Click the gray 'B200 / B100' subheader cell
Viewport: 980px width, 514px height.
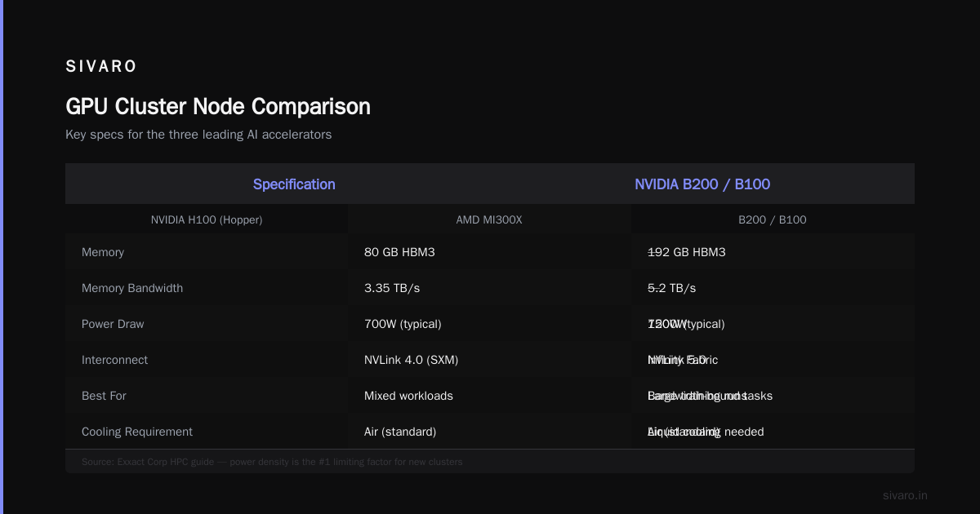pyautogui.click(x=773, y=219)
